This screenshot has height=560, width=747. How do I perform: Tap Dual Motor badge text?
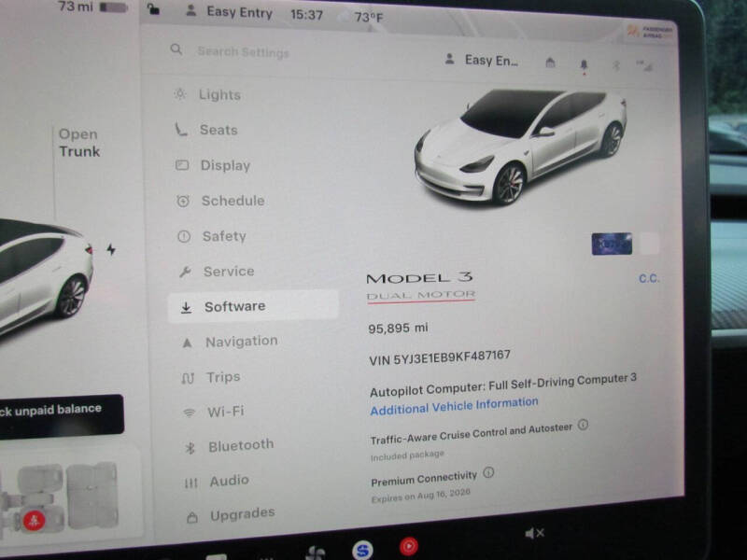pos(421,296)
